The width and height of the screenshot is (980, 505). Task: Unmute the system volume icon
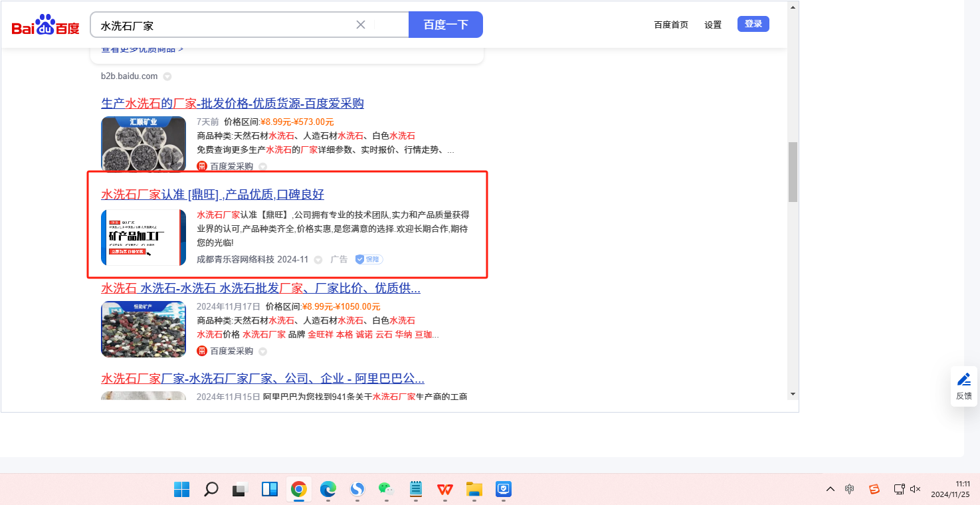click(915, 489)
